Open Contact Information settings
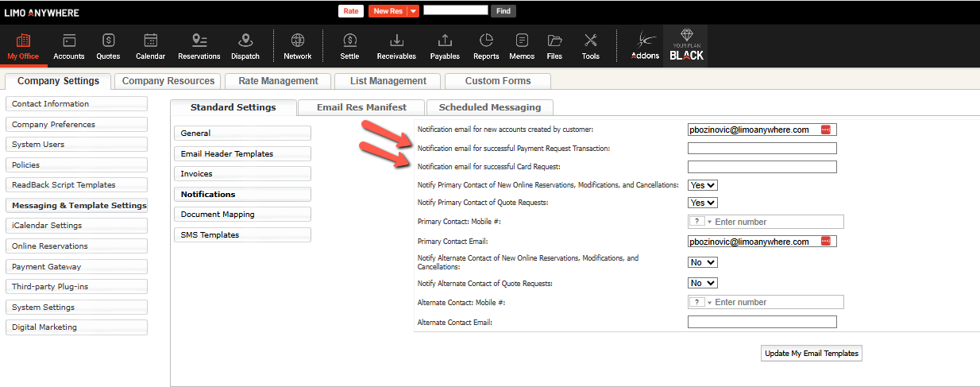This screenshot has height=387, width=980. click(76, 104)
